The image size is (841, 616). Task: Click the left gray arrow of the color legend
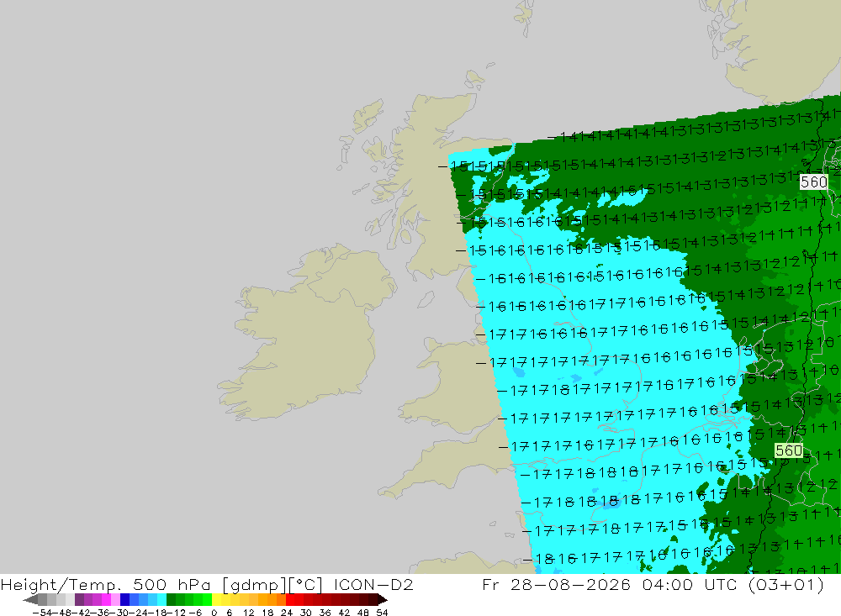[x=30, y=599]
